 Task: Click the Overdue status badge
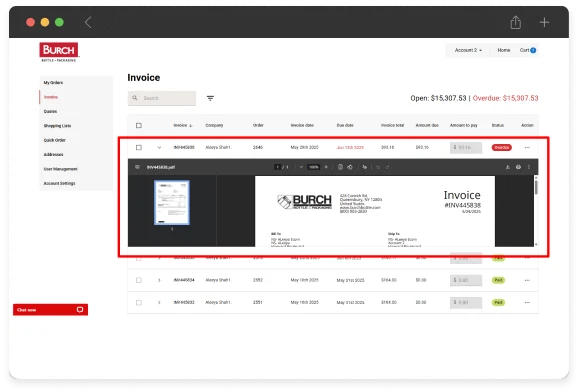(x=502, y=148)
